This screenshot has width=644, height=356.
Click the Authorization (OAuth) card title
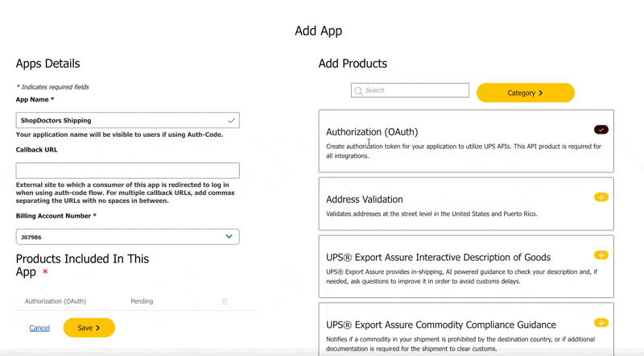[372, 132]
